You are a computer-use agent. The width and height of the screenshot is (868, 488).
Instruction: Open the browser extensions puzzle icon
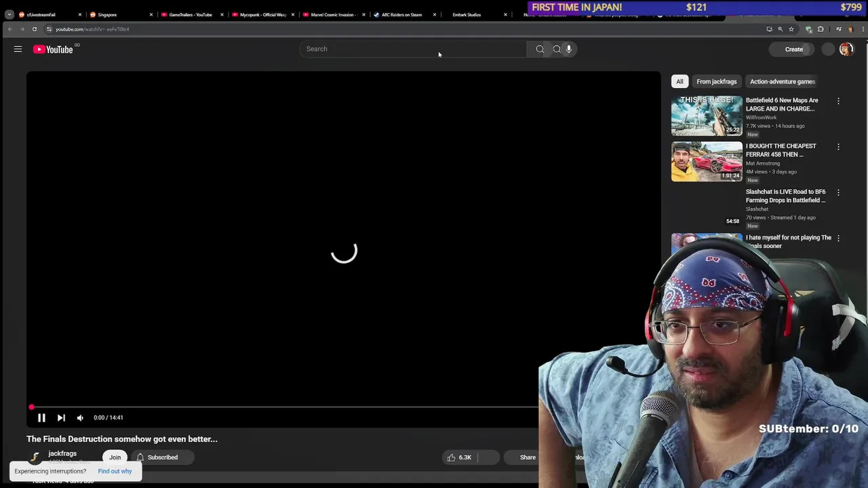[821, 29]
